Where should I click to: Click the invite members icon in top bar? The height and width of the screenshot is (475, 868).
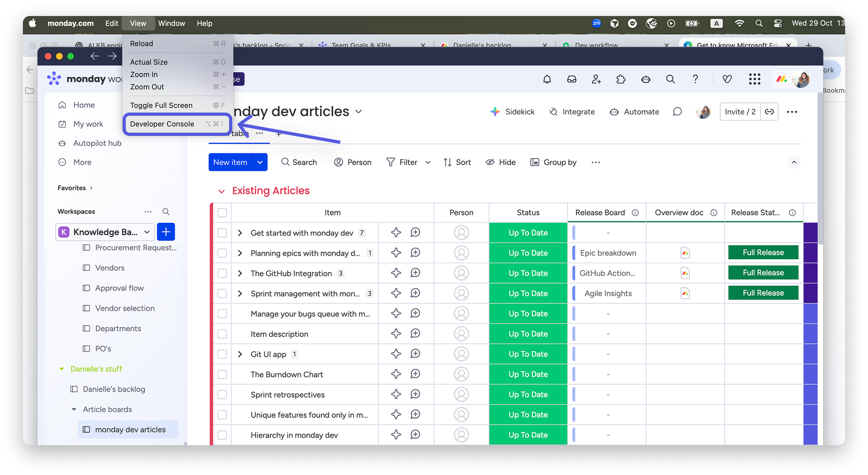tap(596, 79)
